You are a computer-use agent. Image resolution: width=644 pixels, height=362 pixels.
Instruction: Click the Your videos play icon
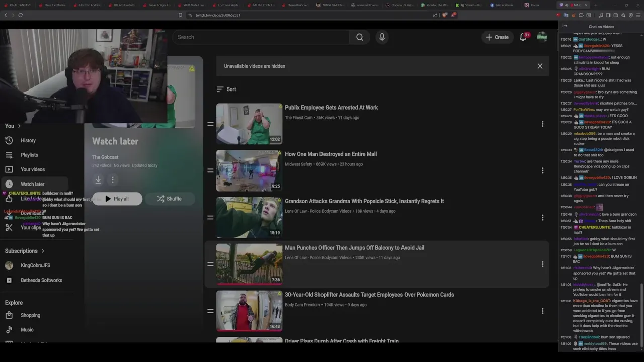[x=9, y=169]
